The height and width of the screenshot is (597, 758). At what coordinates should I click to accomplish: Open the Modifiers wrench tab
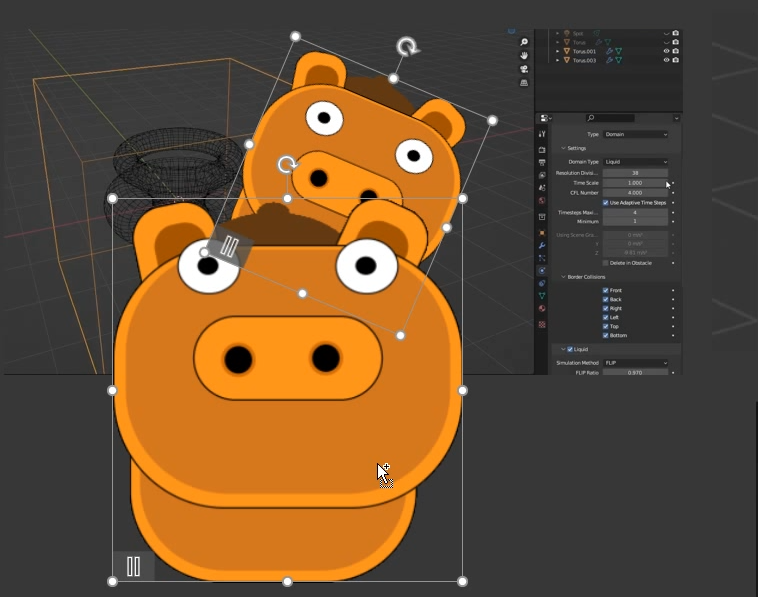pyautogui.click(x=542, y=246)
